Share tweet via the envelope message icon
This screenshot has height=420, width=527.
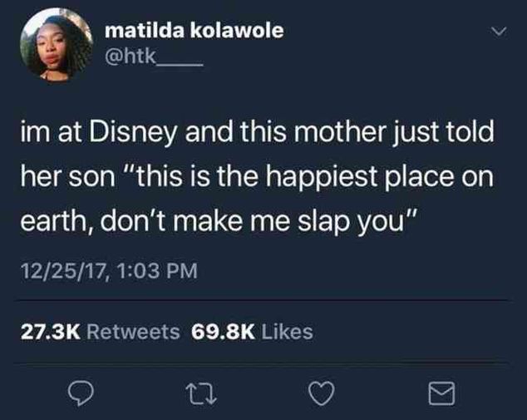[441, 393]
